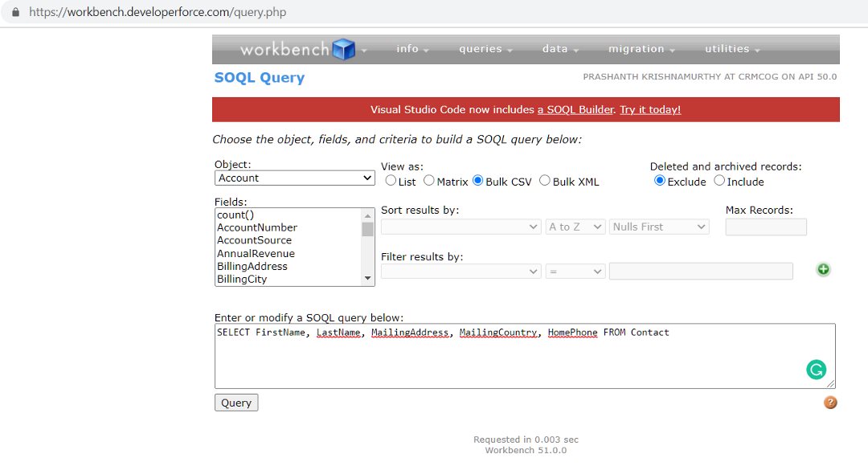Click the green plus add filter icon
The height and width of the screenshot is (466, 868).
823,269
